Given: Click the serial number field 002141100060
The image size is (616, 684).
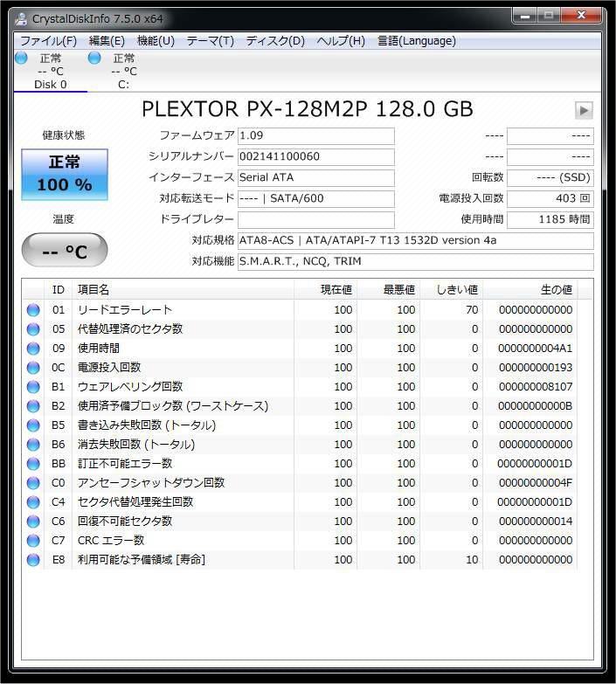Looking at the screenshot, I should [x=315, y=157].
